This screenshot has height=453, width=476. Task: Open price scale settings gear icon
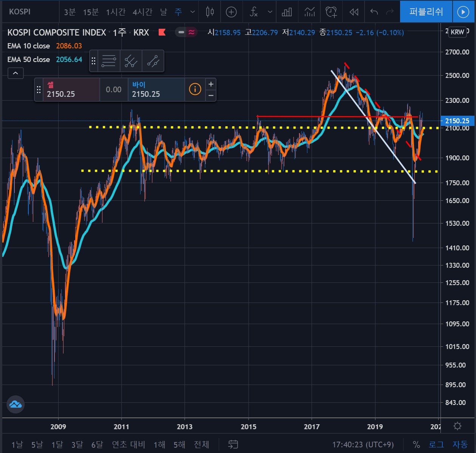point(457,426)
